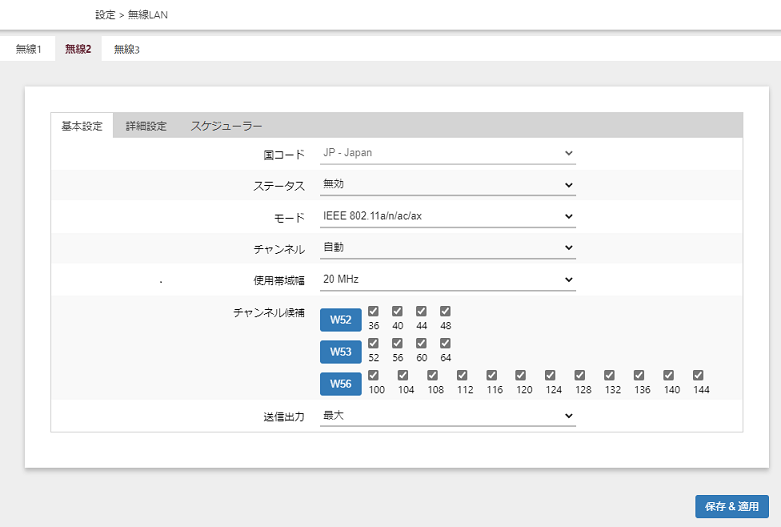
Task: Disable channel 144 checkbox
Action: tap(699, 375)
